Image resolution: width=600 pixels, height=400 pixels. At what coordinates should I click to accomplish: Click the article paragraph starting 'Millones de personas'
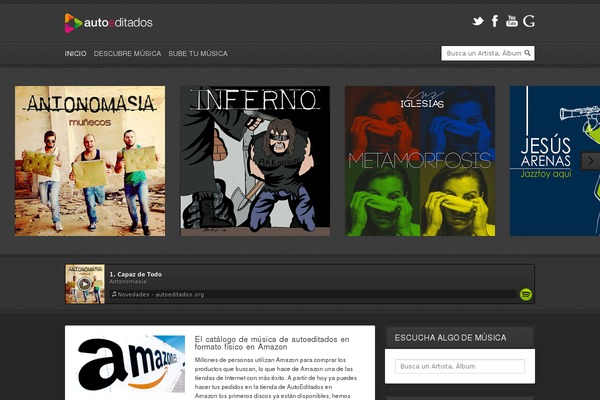coord(276,378)
